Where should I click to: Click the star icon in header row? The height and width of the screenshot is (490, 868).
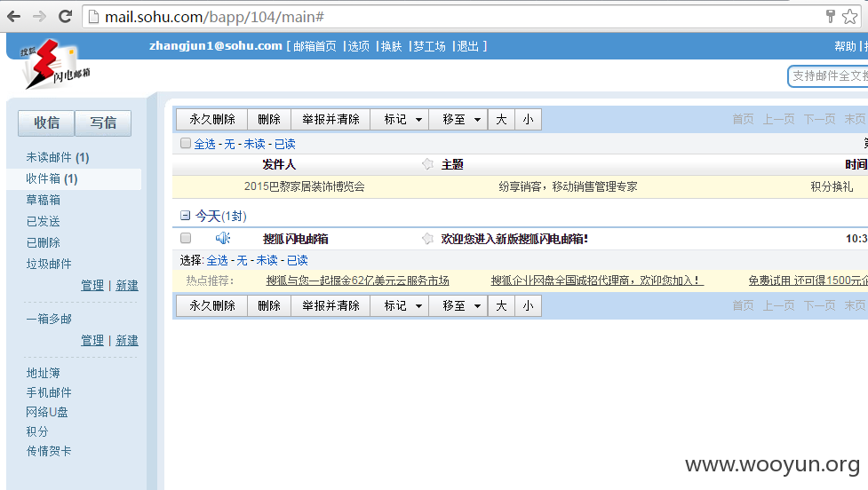pyautogui.click(x=427, y=164)
